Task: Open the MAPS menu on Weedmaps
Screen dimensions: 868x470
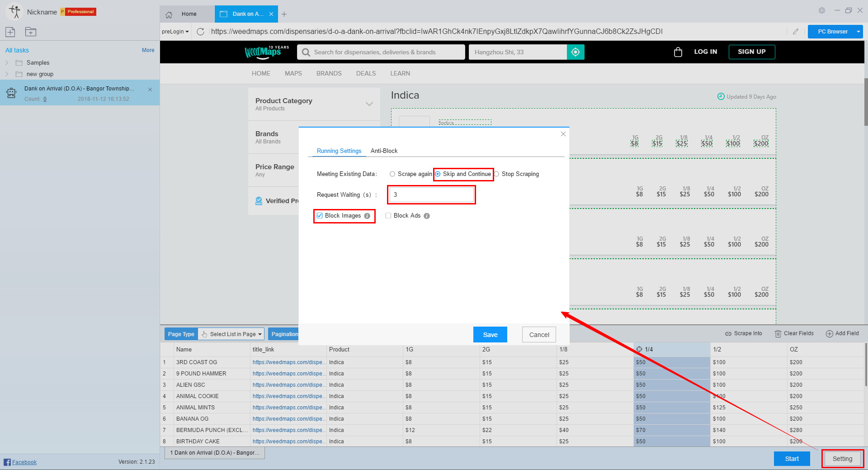Action: (x=293, y=73)
